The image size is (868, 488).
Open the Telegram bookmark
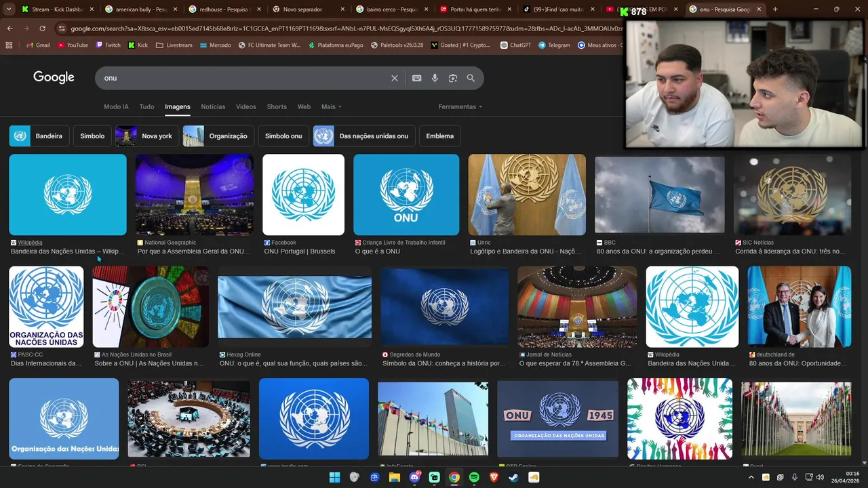554,45
